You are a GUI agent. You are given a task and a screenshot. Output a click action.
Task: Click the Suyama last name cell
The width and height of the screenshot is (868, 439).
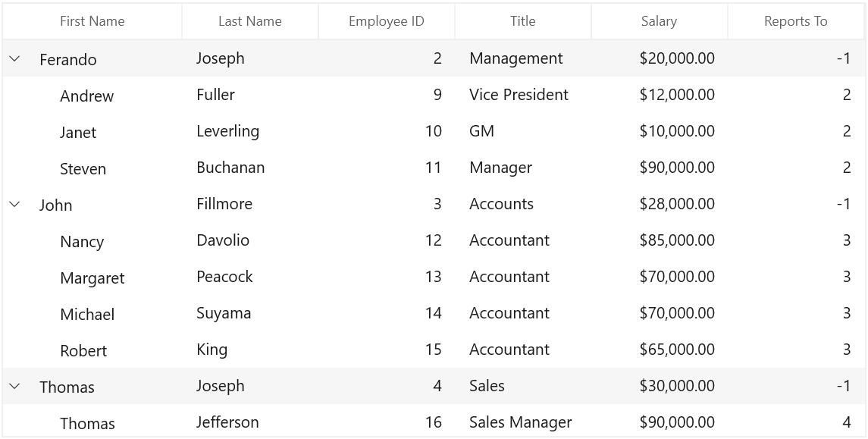250,313
